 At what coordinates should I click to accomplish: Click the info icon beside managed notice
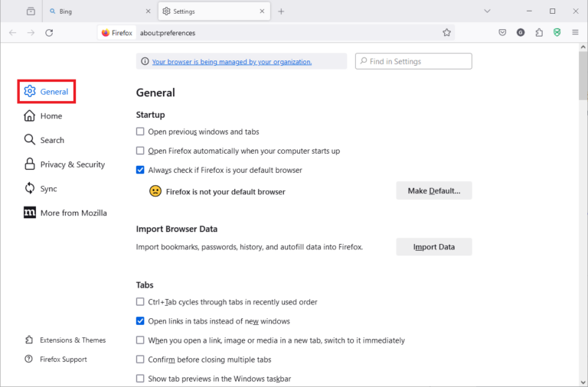tap(145, 61)
